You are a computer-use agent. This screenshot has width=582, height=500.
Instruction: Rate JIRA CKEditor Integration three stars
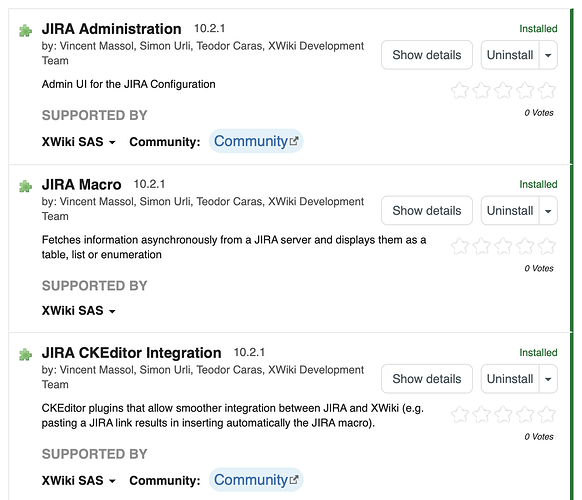click(503, 414)
